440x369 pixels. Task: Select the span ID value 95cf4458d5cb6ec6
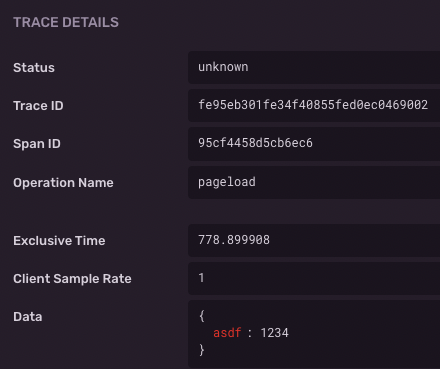pos(255,143)
